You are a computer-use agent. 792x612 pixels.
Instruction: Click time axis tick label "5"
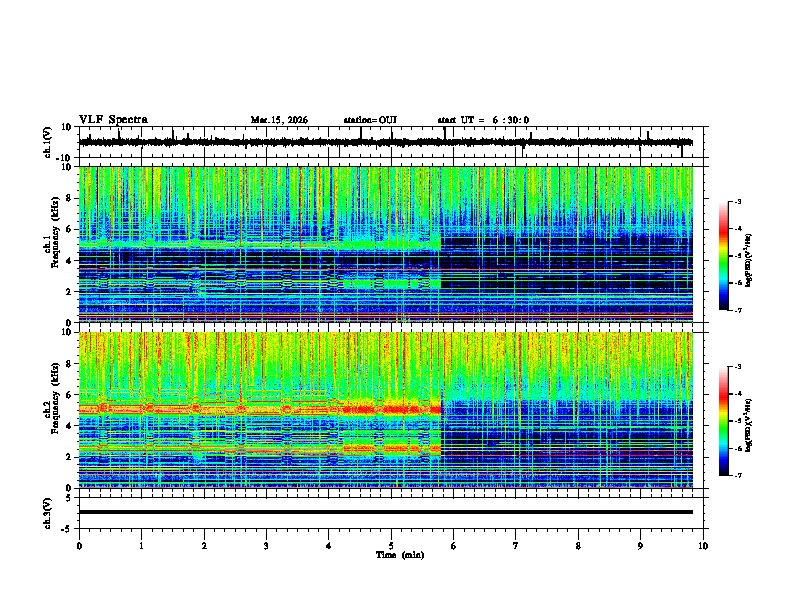click(x=391, y=546)
